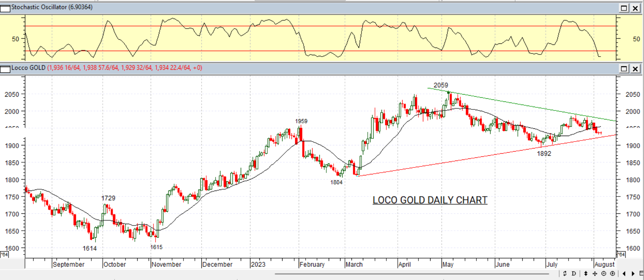This screenshot has width=644, height=280.
Task: Click the ^64 scale marker at right axis
Action: [x=621, y=254]
